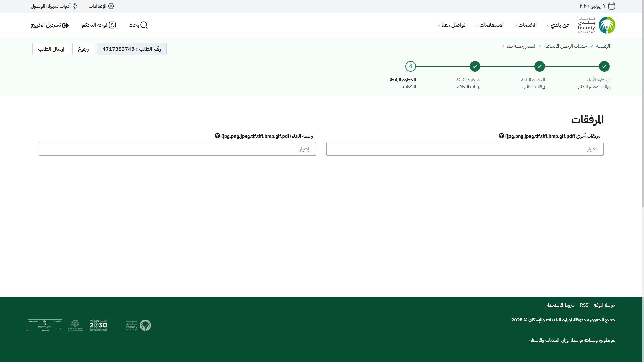The image size is (644, 362).
Task: Click the search magnifier icon
Action: click(144, 25)
